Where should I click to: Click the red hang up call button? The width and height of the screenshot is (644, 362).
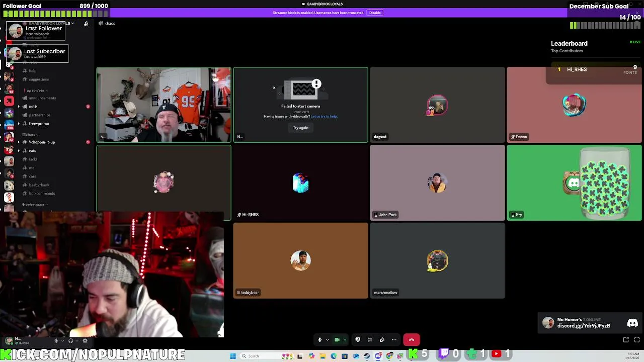click(412, 340)
